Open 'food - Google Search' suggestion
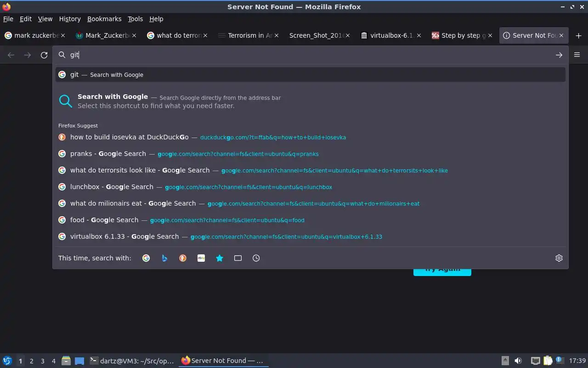Viewport: 588px width, 368px height. coord(311,220)
